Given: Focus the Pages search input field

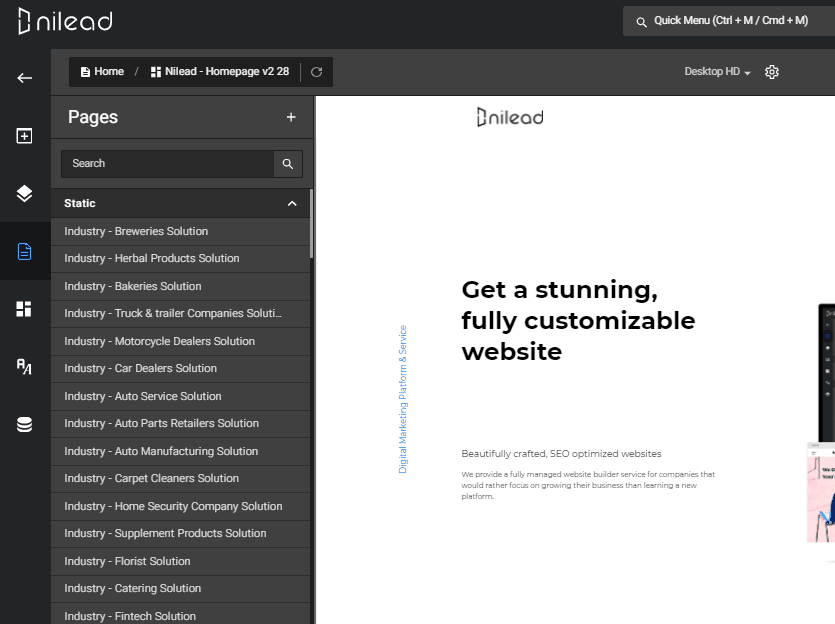Looking at the screenshot, I should click(x=168, y=164).
